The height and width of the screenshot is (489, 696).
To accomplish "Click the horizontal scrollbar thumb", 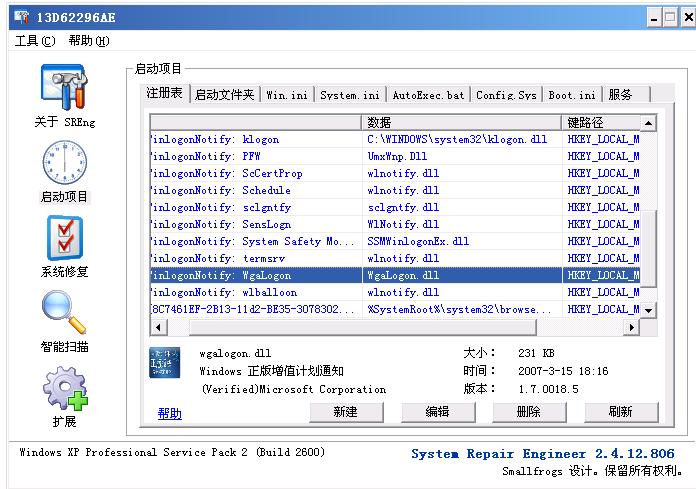I will [363, 327].
